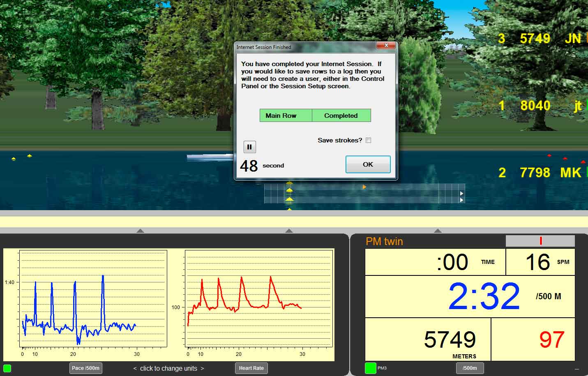Click the green PM3 connection indicator
The image size is (588, 376).
tap(370, 368)
